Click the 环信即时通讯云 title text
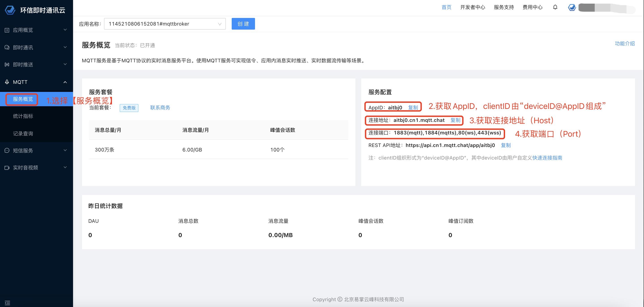 [x=43, y=10]
